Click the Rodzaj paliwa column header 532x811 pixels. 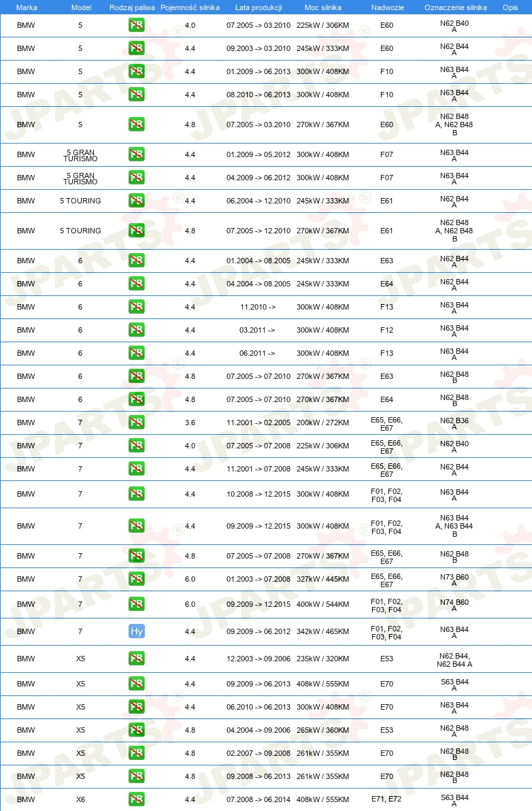tap(133, 7)
